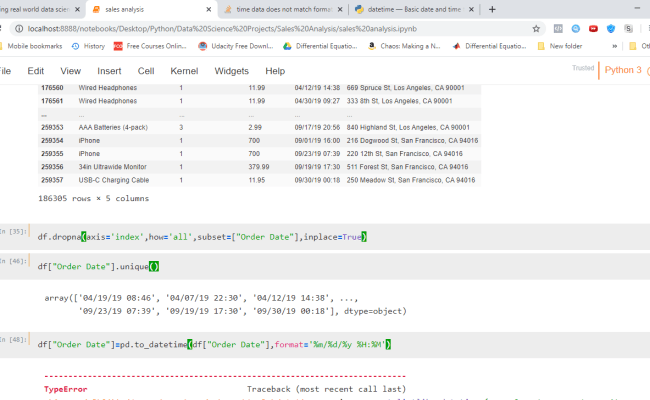Open the red YouTube browser extension
Screen dimensions: 650x400
click(x=593, y=29)
